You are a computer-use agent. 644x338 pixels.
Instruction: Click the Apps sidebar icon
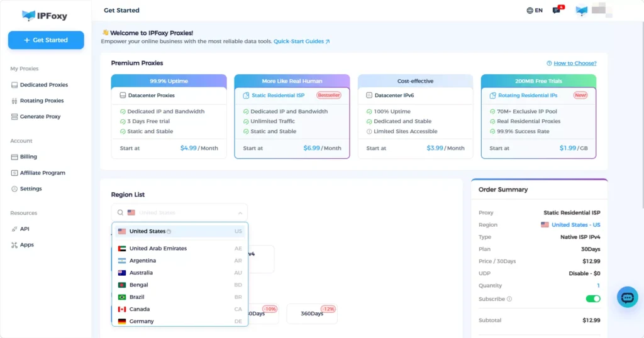[14, 245]
